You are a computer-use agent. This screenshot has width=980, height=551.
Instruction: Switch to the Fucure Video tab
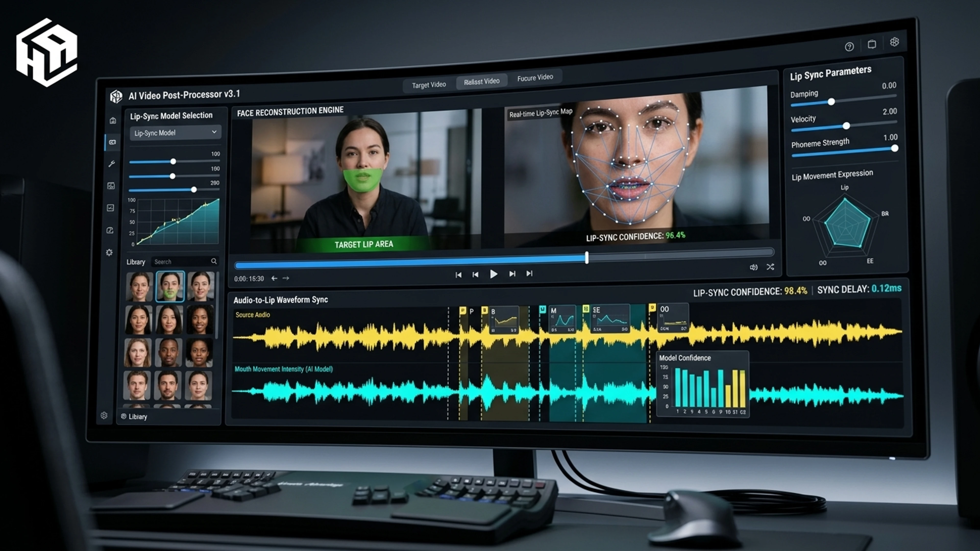click(535, 78)
